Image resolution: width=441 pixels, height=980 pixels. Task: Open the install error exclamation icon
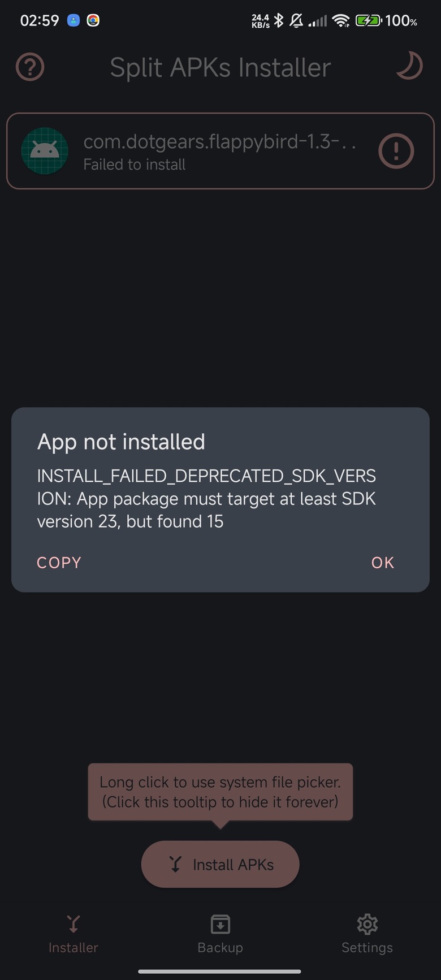pyautogui.click(x=396, y=151)
